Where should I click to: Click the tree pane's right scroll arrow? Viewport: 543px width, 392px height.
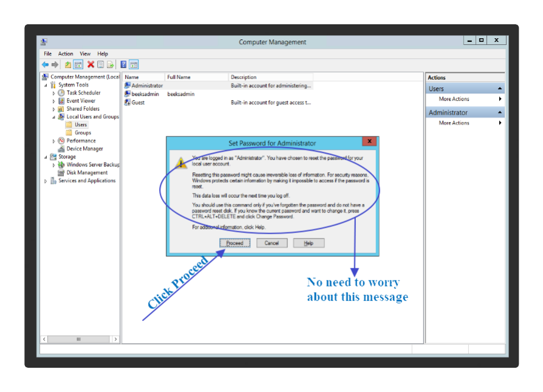coord(115,339)
